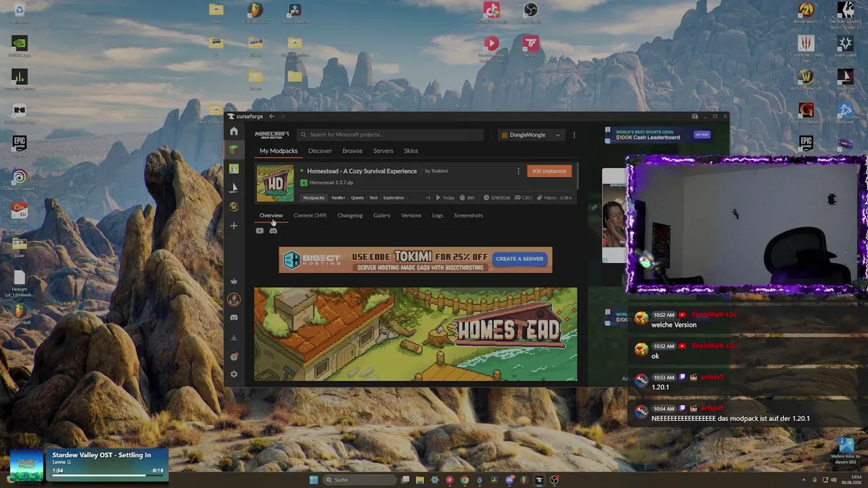Select the sailboat game icon in the sidebar
The width and height of the screenshot is (868, 488).
pos(234,188)
